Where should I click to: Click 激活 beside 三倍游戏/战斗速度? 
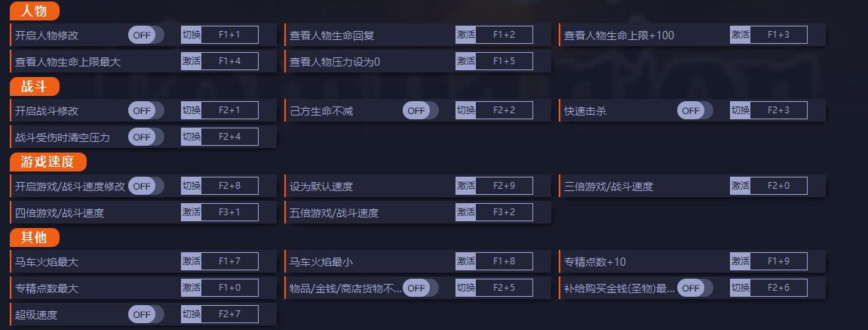pos(740,186)
